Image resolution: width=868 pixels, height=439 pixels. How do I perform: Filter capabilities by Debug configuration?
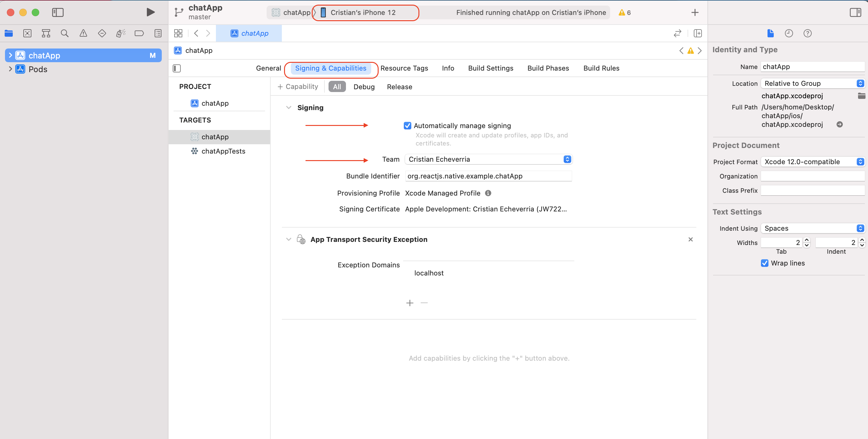[x=364, y=86]
